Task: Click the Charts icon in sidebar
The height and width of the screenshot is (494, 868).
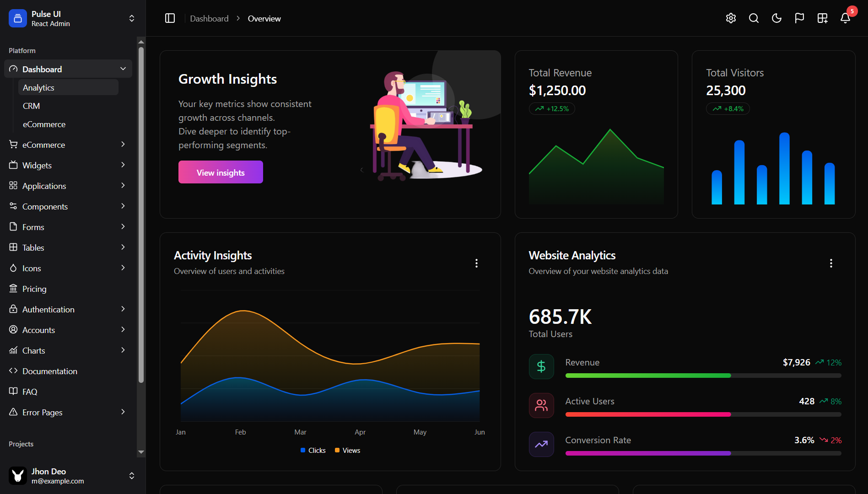Action: pyautogui.click(x=13, y=350)
